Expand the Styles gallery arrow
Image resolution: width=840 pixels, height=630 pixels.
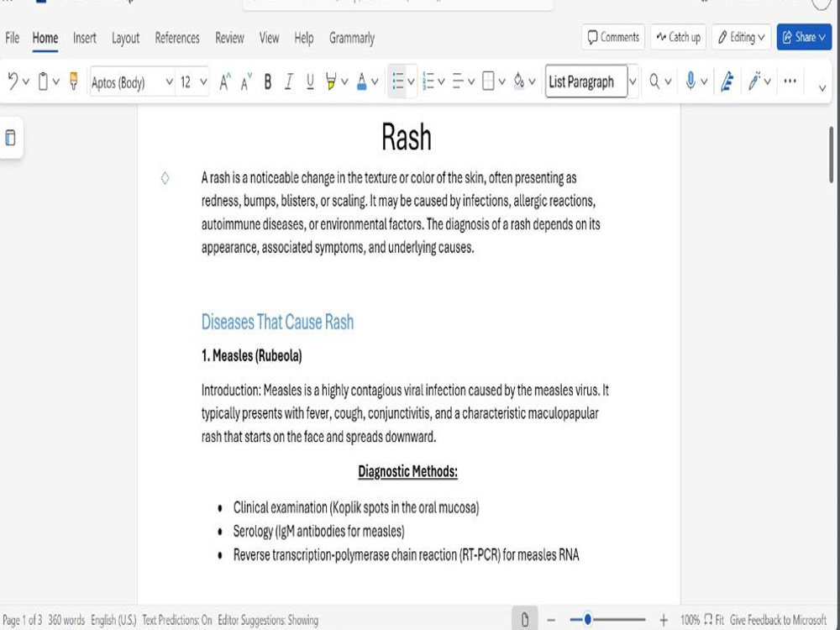pos(633,82)
